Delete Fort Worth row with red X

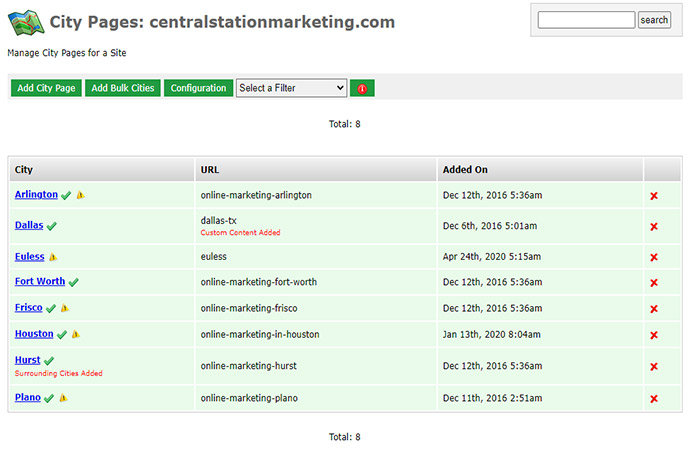coord(654,282)
